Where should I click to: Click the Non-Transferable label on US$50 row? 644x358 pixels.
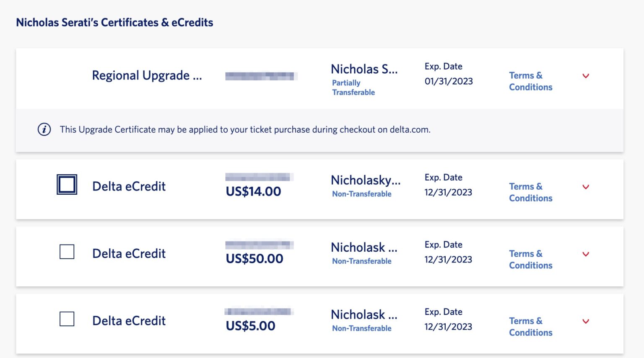pyautogui.click(x=361, y=260)
